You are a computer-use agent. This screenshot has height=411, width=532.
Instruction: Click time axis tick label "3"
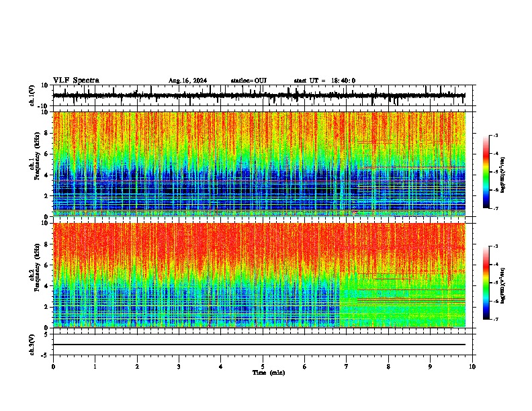[179, 367]
